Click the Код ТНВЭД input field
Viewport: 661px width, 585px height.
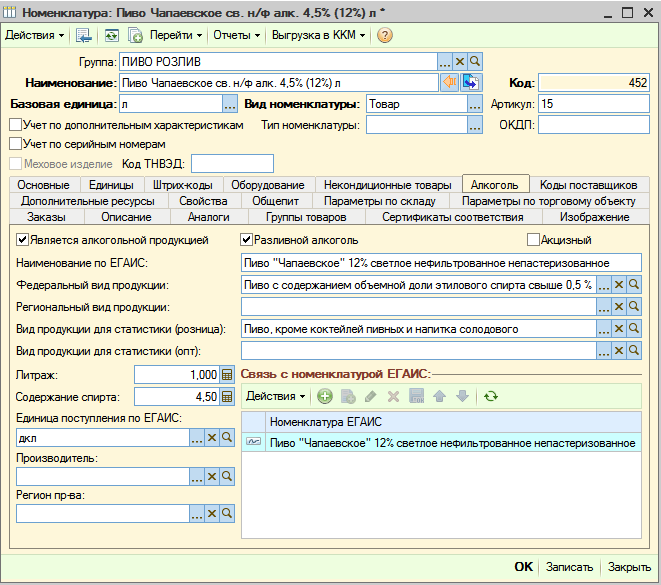232,164
